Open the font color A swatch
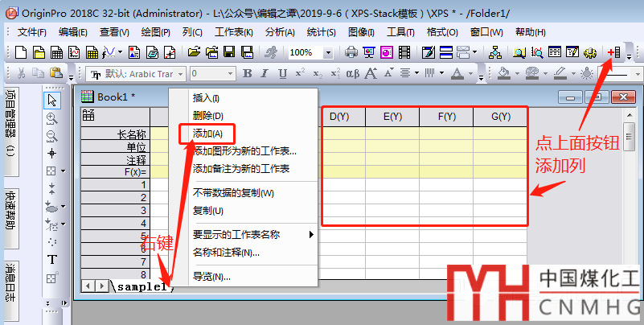The height and width of the screenshot is (325, 644). point(457,74)
